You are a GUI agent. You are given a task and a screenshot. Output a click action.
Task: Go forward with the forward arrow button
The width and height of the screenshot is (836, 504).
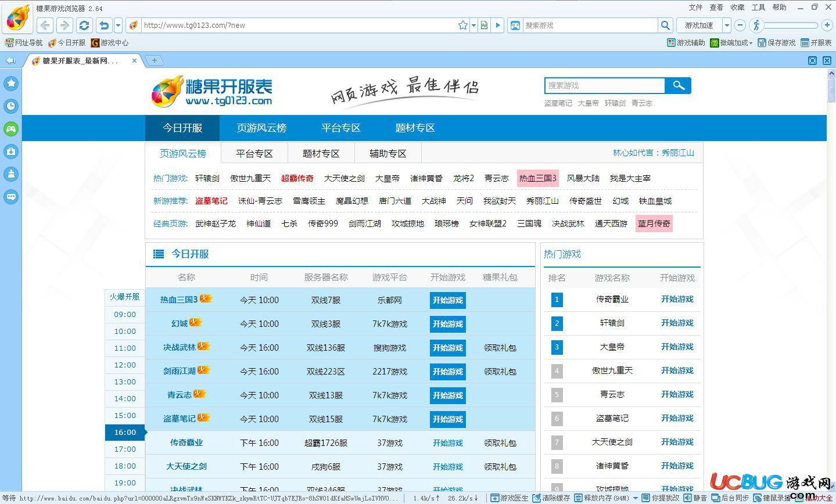click(x=64, y=25)
